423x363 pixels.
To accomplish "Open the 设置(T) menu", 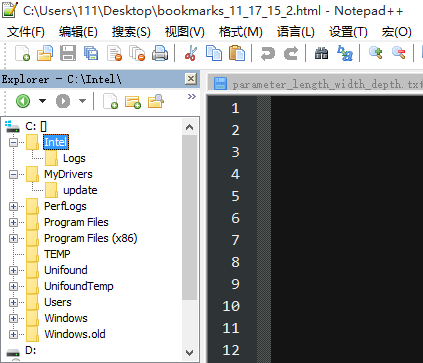I will pyautogui.click(x=348, y=32).
